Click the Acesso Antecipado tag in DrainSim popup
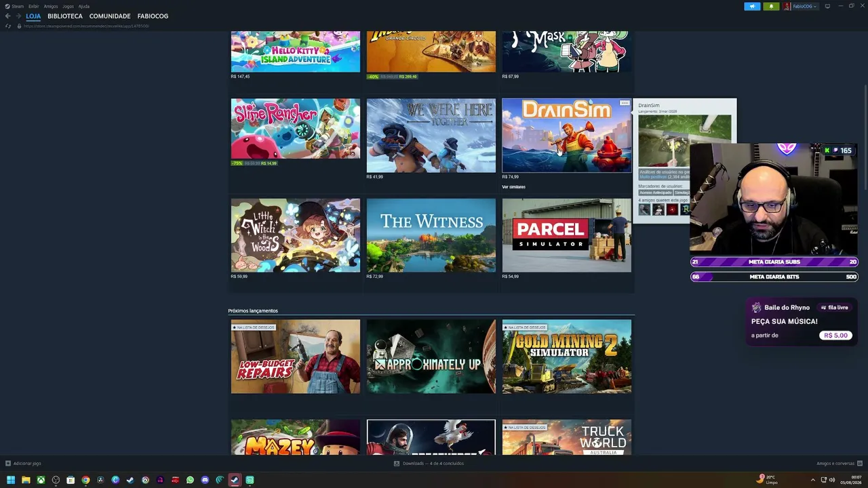This screenshot has width=868, height=488. 655,192
